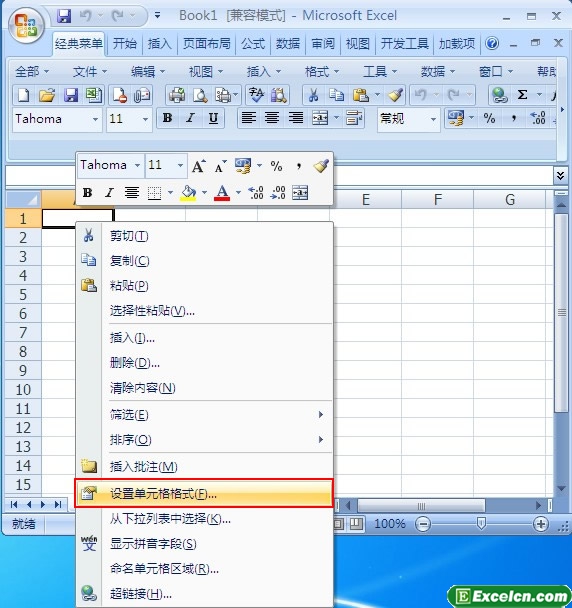
Task: Choose 清除内容(N) from context menu
Action: (204, 387)
